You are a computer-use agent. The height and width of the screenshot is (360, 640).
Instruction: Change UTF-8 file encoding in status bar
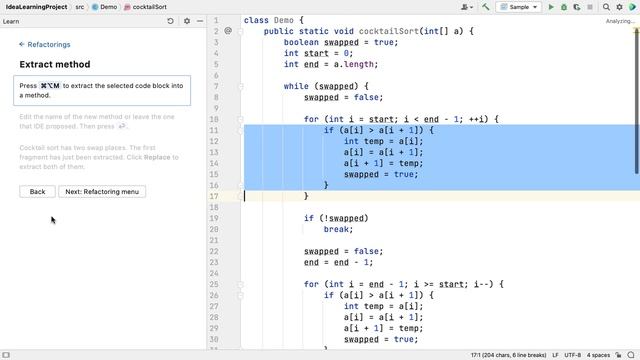pyautogui.click(x=572, y=355)
